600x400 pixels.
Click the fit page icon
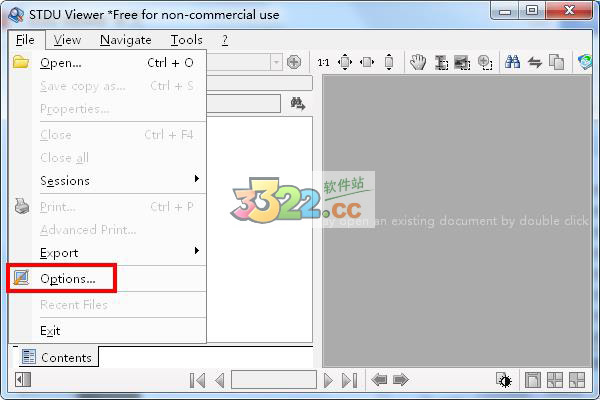(345, 62)
